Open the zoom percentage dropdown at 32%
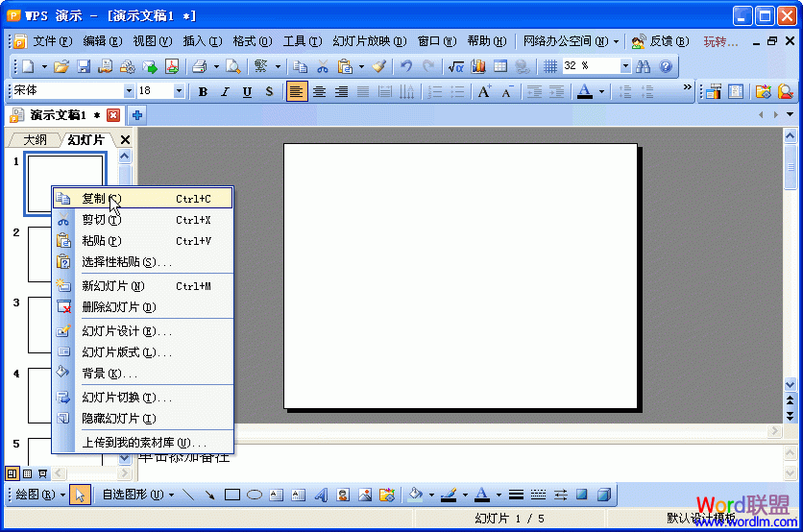Image resolution: width=803 pixels, height=532 pixels. (x=625, y=66)
